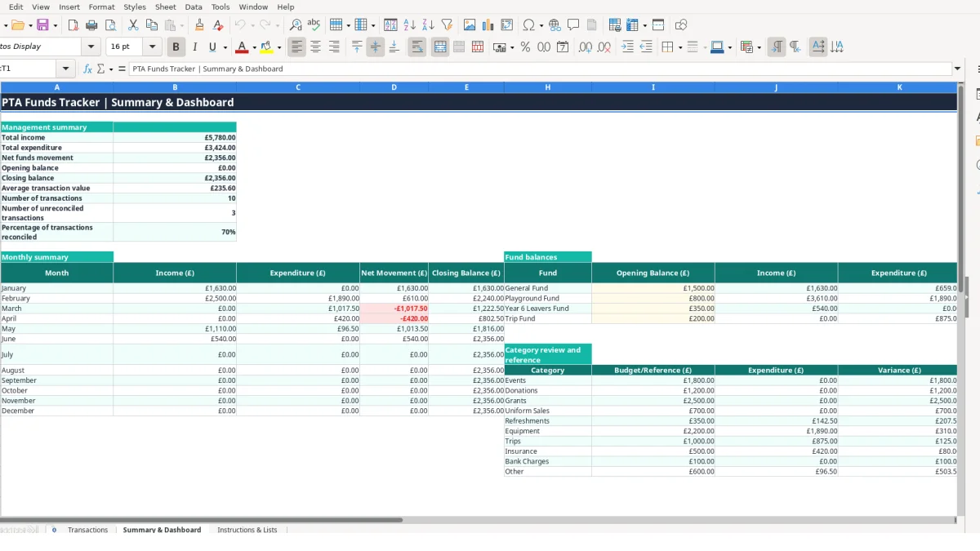980x551 pixels.
Task: Increase the cell indent
Action: (x=627, y=47)
